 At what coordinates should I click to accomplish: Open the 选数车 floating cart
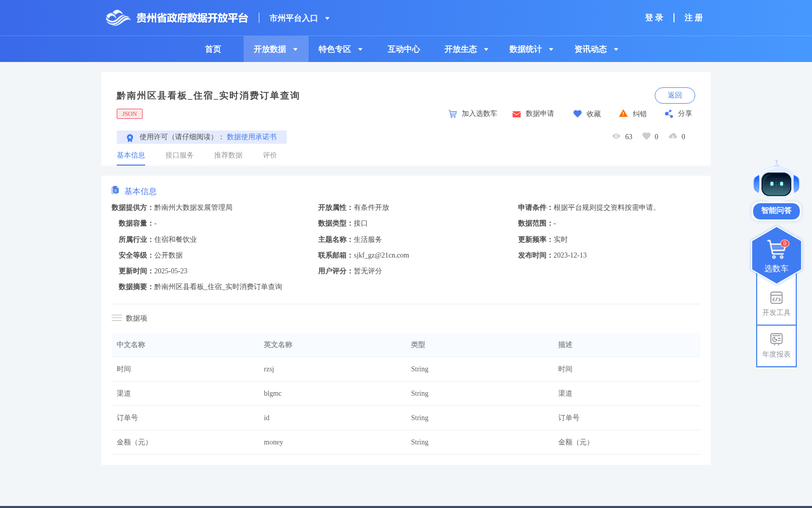(x=776, y=256)
